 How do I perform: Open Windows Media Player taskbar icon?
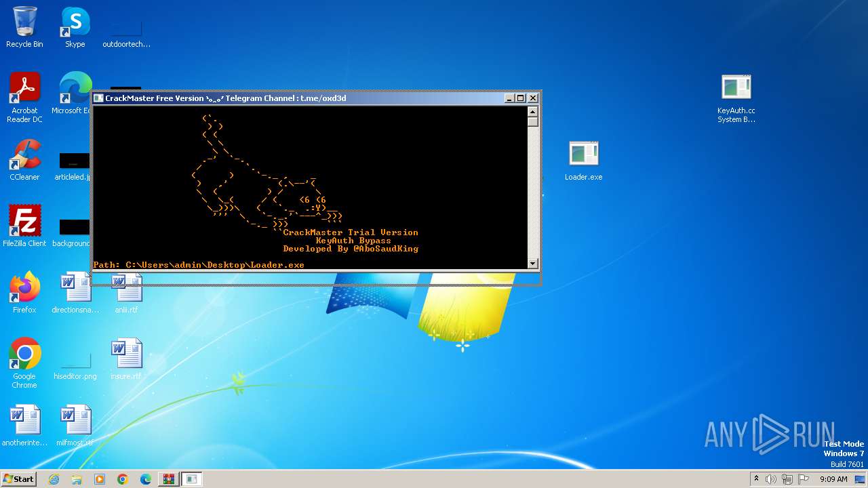coord(100,479)
